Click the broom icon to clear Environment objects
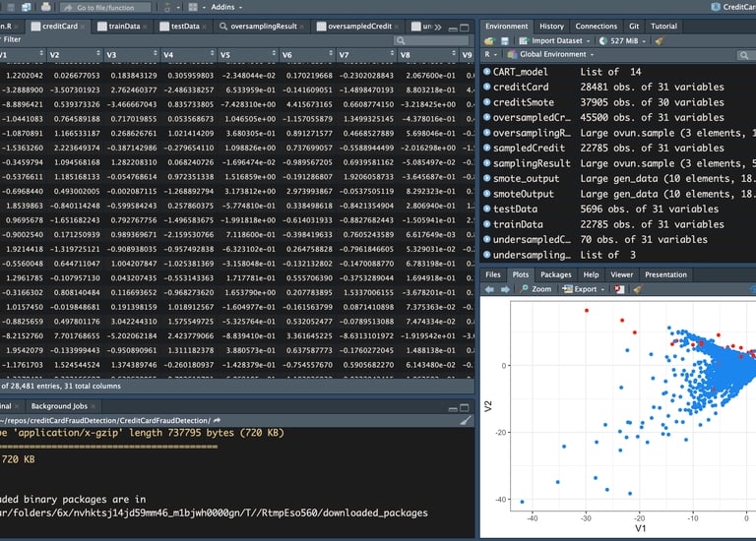The image size is (756, 541). pos(659,41)
